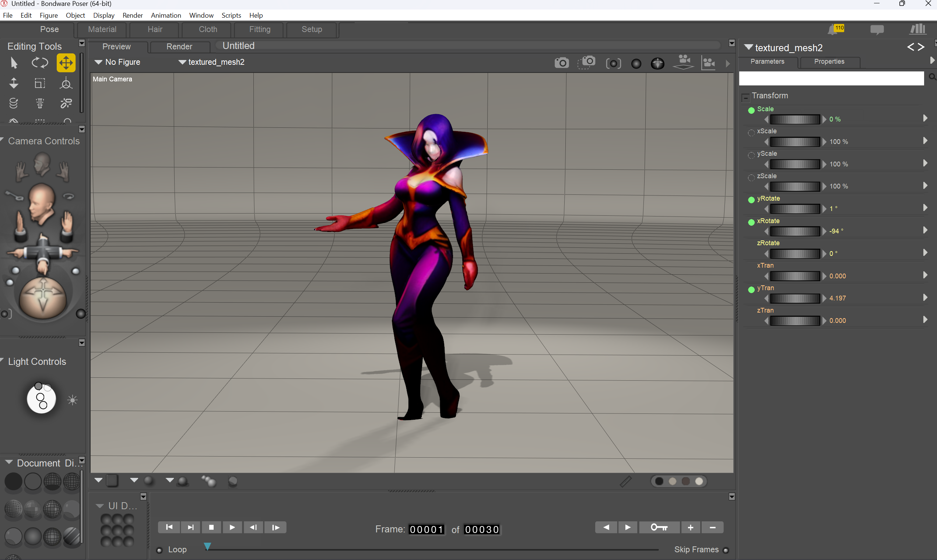Click the key icon for keyframe editing

pos(659,527)
